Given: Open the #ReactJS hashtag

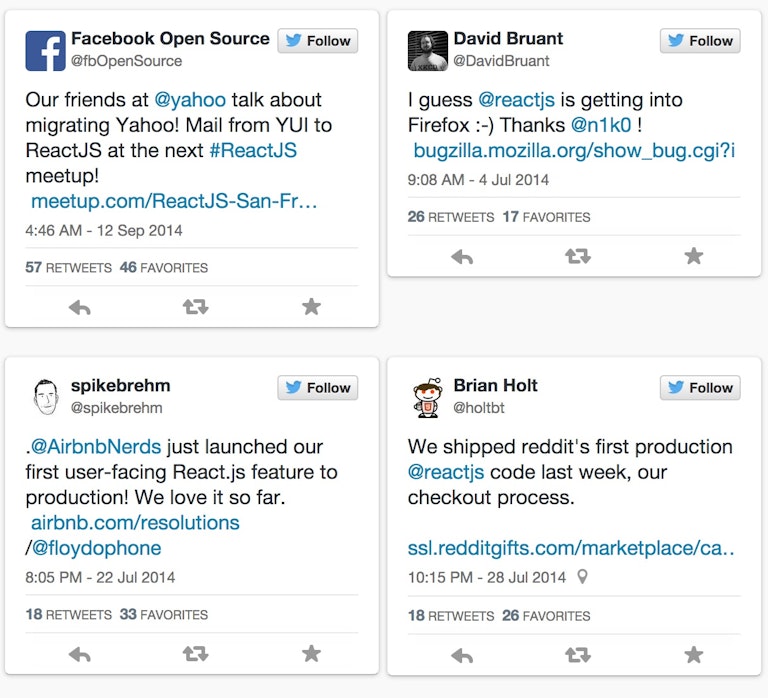Looking at the screenshot, I should pos(252,151).
